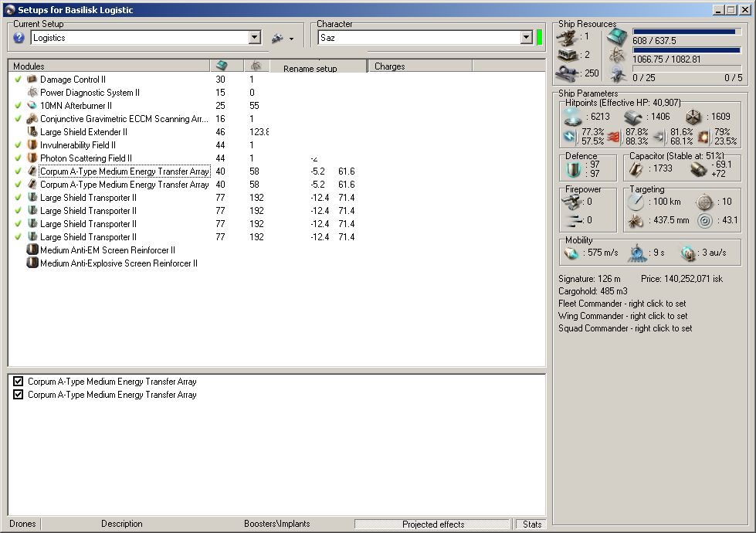Click the Invulnerability Field II icon
This screenshot has width=756, height=533.
[x=32, y=144]
